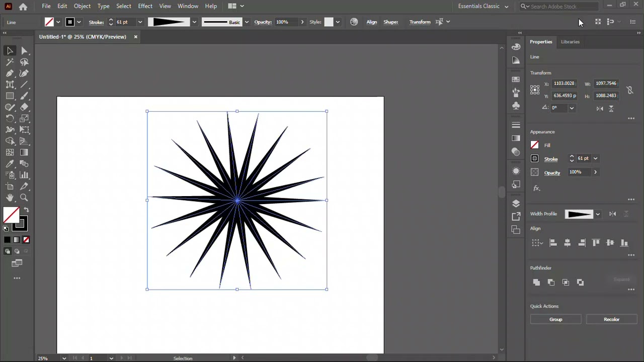Image resolution: width=644 pixels, height=362 pixels.
Task: Click the Fill swatch in Properties panel
Action: [534, 145]
